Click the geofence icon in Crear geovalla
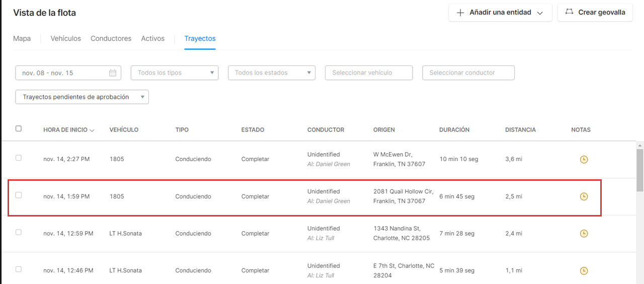 click(x=569, y=12)
